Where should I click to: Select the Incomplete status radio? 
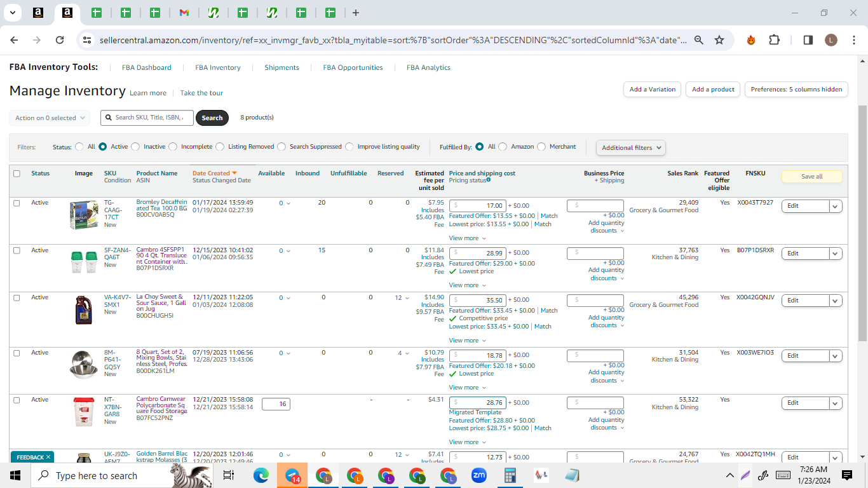click(x=173, y=147)
